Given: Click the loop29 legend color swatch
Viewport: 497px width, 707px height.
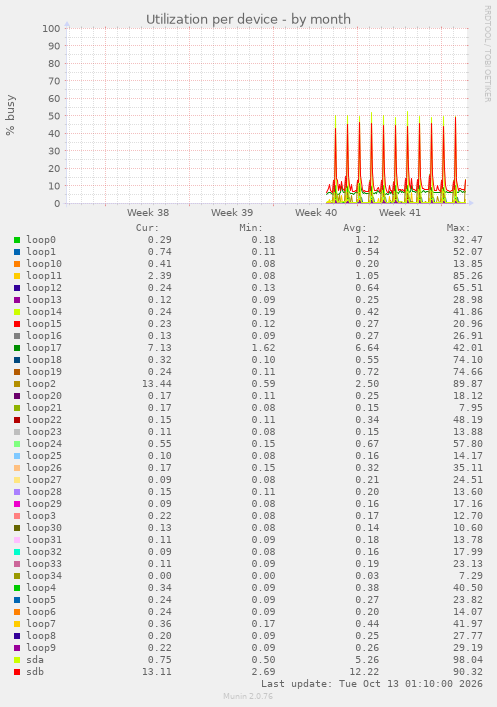Looking at the screenshot, I should pos(17,504).
